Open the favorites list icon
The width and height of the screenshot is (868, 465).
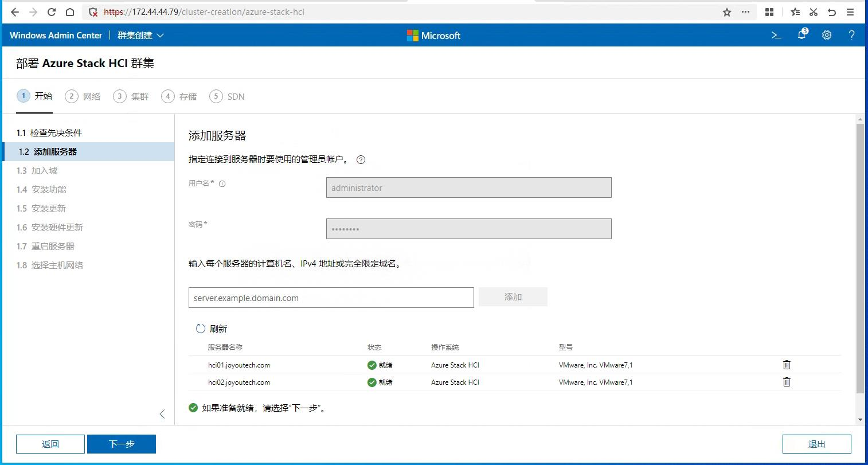click(795, 12)
